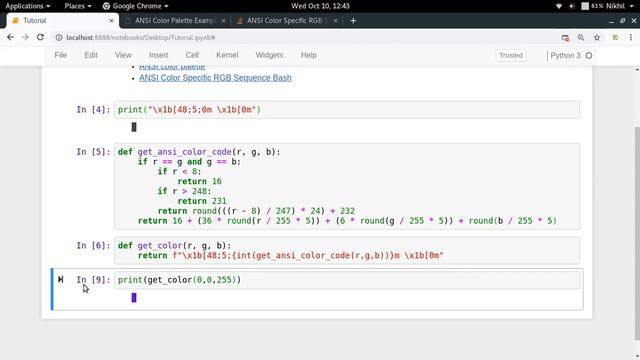Click the browser forward arrow
640x360 pixels.
[x=25, y=37]
